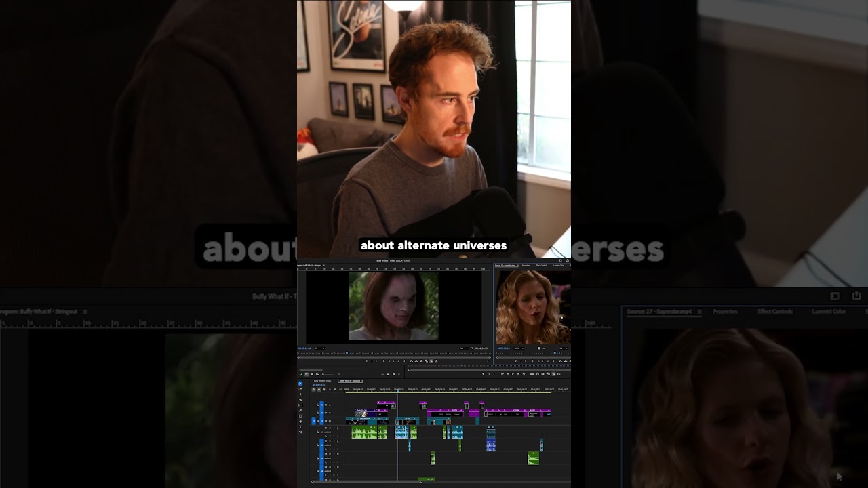Viewport: 868px width, 488px height.
Task: Open timeline display settings wrench
Action: click(x=335, y=390)
